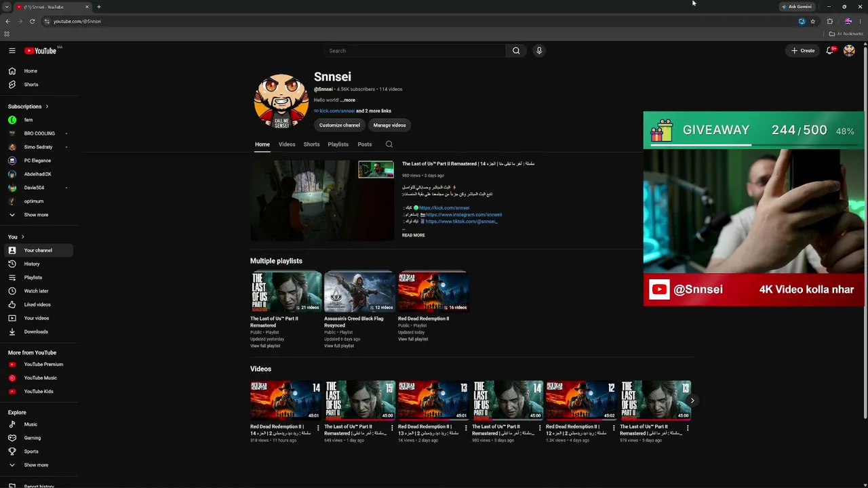Open Ask Gemini in the browser
868x488 pixels.
(x=797, y=7)
